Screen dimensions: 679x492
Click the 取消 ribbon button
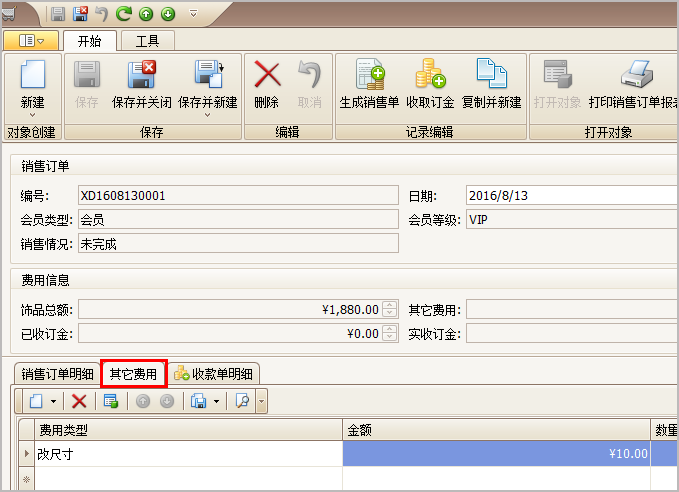coord(310,84)
